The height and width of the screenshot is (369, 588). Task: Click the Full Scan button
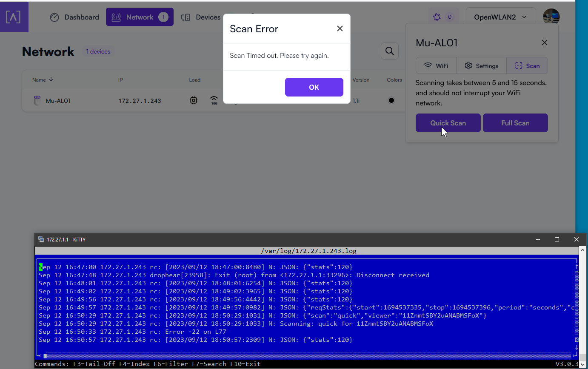(515, 123)
